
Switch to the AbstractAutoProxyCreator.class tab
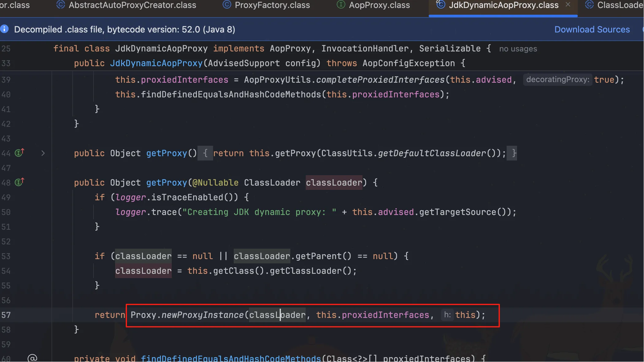(132, 5)
